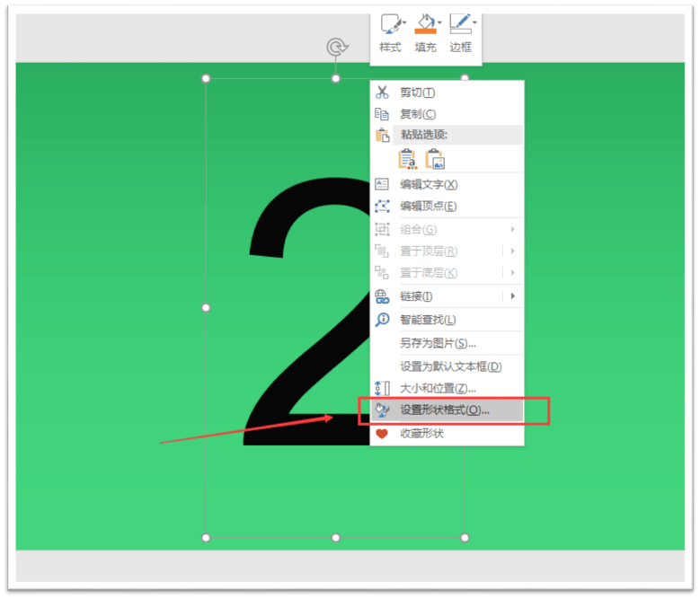This screenshot has height=599, width=700.
Task: Click the orange fill color bar under bucket
Action: (x=425, y=31)
